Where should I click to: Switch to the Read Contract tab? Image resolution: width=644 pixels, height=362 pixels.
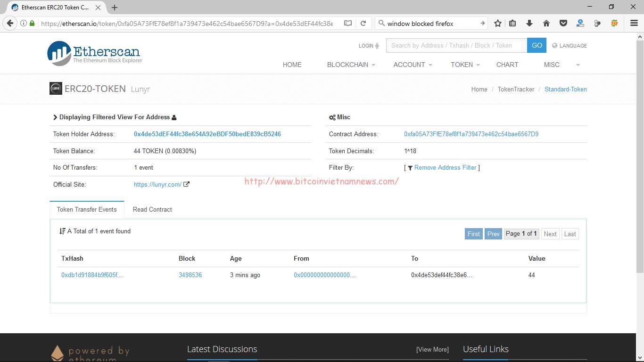152,209
